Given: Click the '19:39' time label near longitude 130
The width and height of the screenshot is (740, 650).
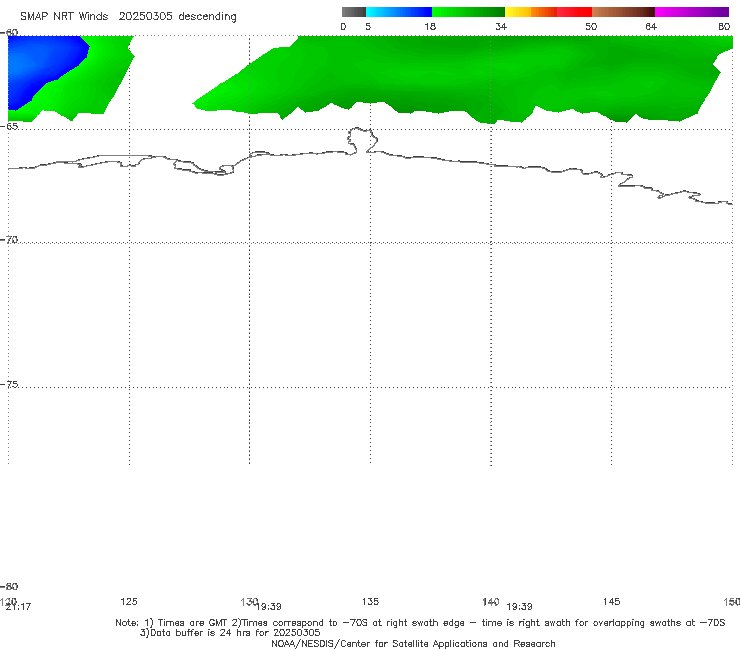Looking at the screenshot, I should coord(269,607).
